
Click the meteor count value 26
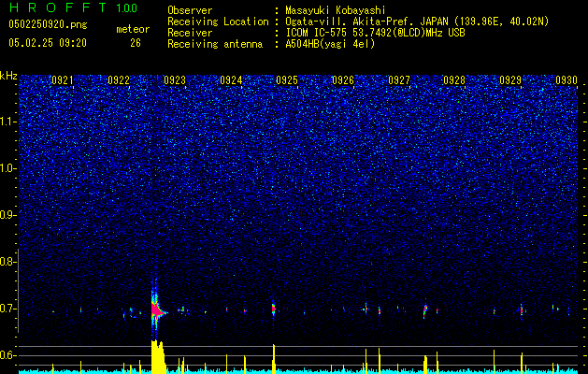coord(136,43)
